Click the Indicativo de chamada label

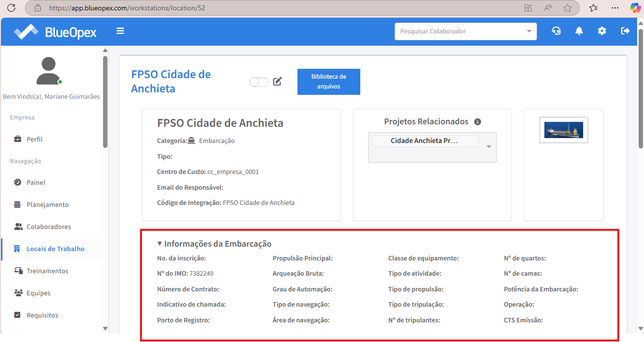(x=191, y=304)
